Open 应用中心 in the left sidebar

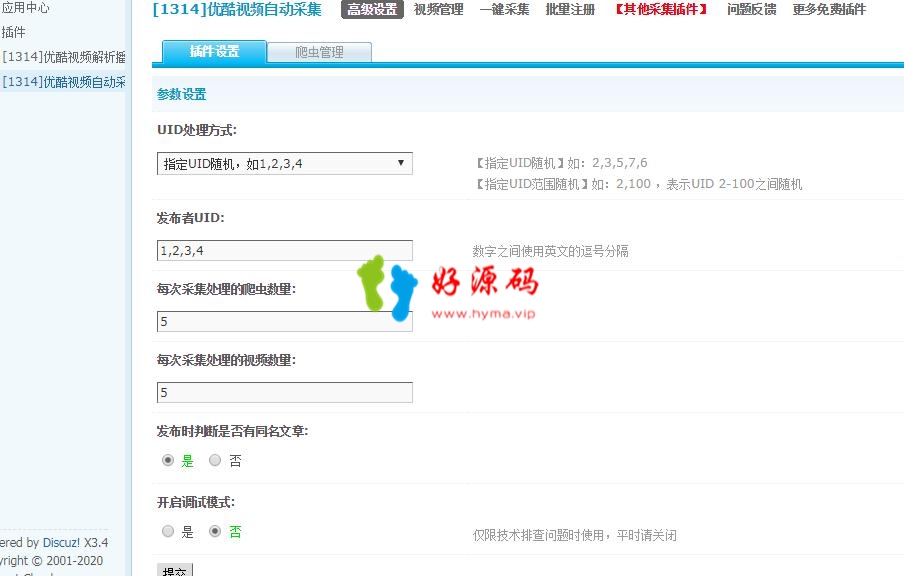click(25, 8)
